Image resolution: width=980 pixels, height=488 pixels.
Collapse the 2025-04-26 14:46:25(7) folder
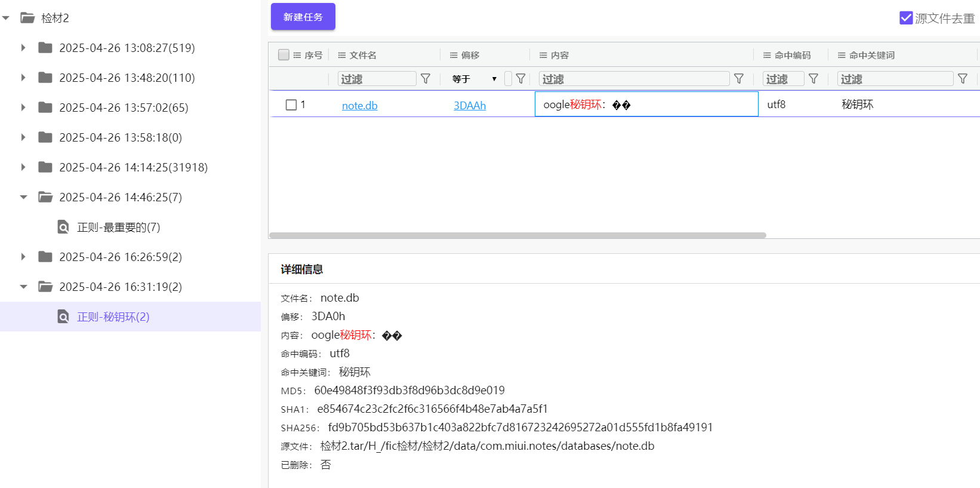coord(24,197)
